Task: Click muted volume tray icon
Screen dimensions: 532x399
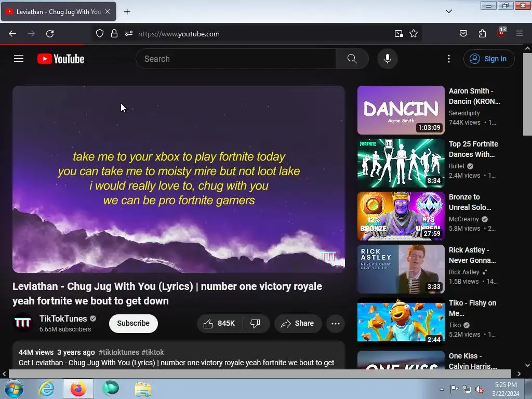Action: 480,389
